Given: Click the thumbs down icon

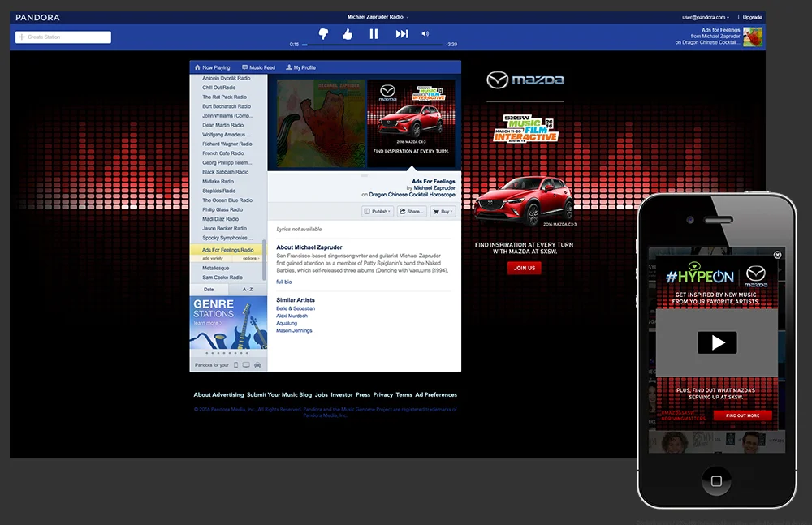Looking at the screenshot, I should 323,34.
